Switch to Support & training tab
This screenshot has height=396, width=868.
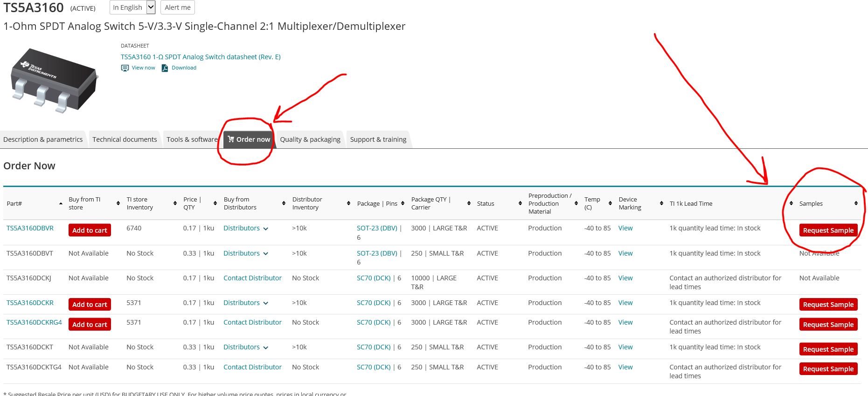(378, 139)
